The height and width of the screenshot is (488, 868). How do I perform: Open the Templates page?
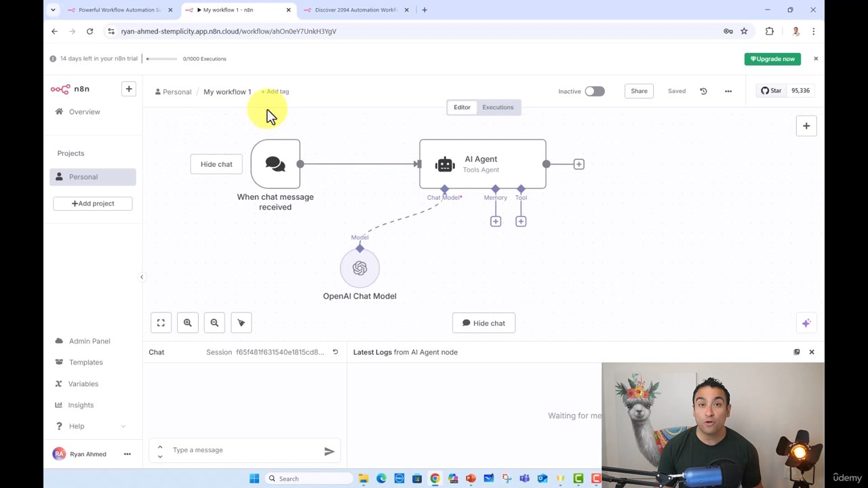coord(85,363)
